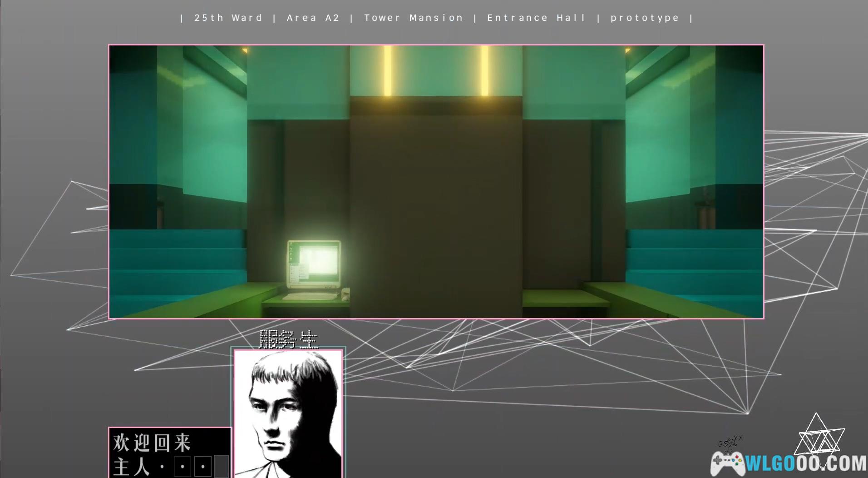868x478 pixels.
Task: Click the left yellow ceiling light strip
Action: (x=388, y=70)
